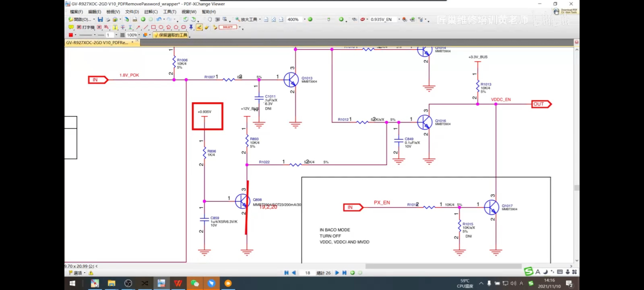Select the Eraser tool
Viewport: 644px width, 290px height.
207,27
